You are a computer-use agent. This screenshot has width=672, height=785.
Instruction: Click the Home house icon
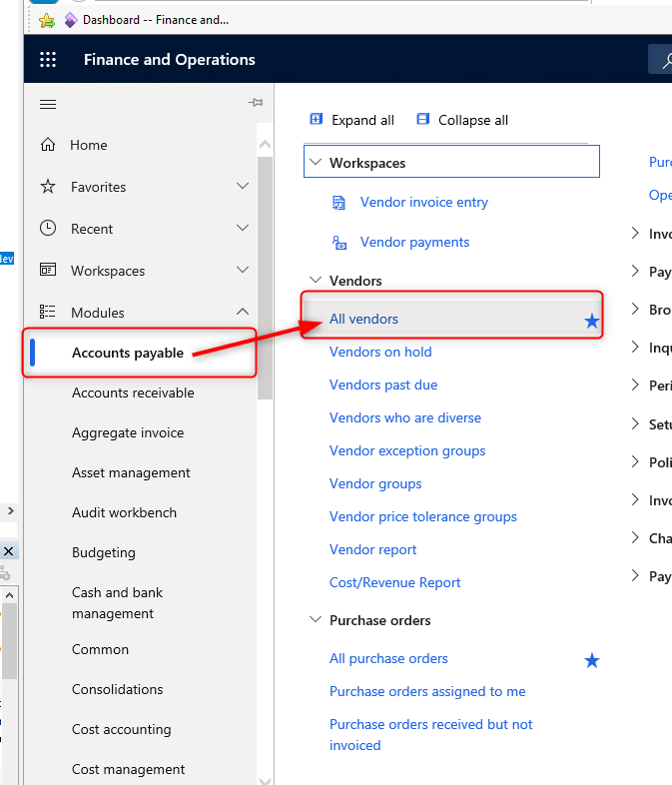click(x=48, y=145)
